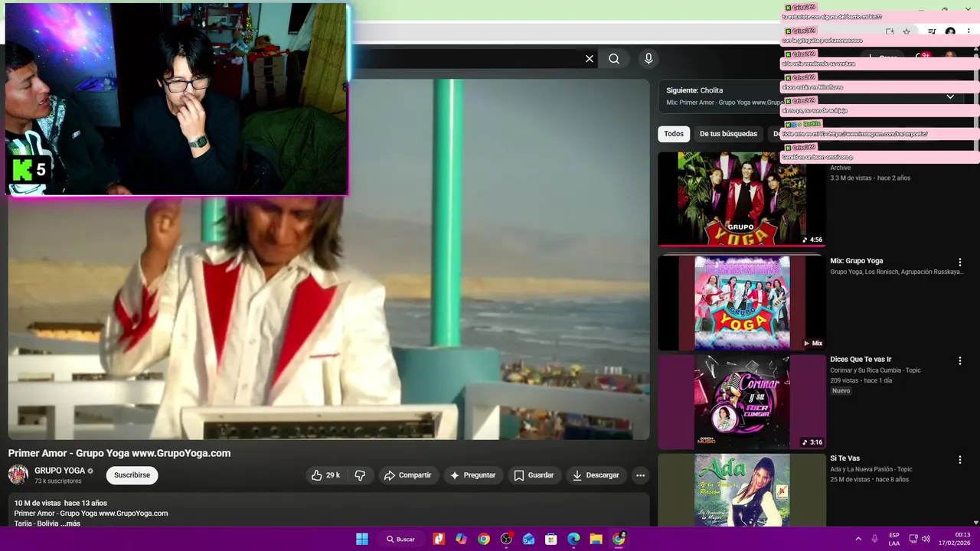This screenshot has width=980, height=551.
Task: Click the Mix: Grupo Yoga title
Action: click(x=857, y=261)
